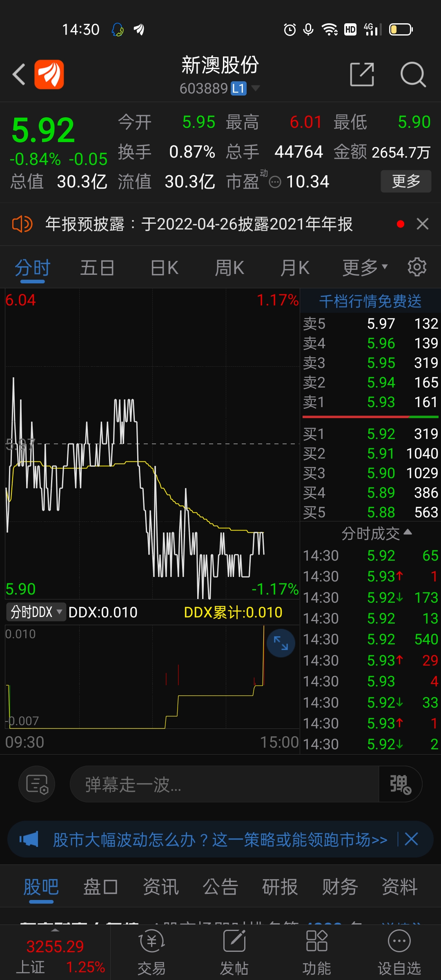Switch to the 周K chart tab
The height and width of the screenshot is (980, 441).
(229, 268)
